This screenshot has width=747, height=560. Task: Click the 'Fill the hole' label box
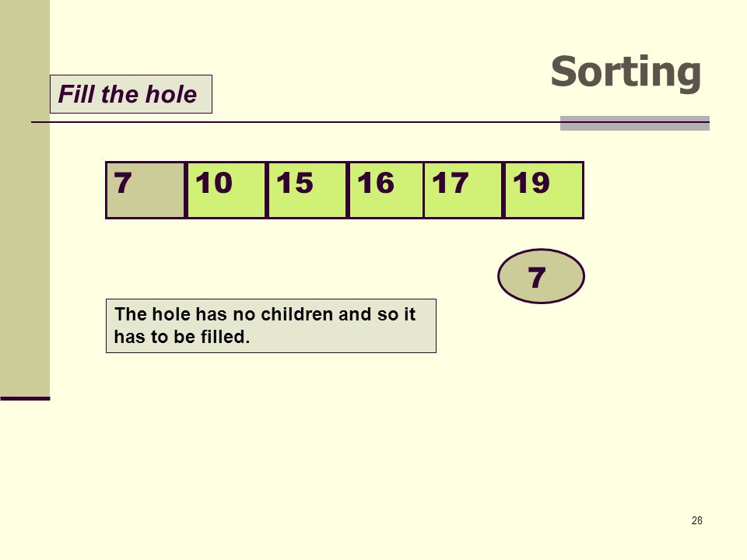[x=131, y=94]
